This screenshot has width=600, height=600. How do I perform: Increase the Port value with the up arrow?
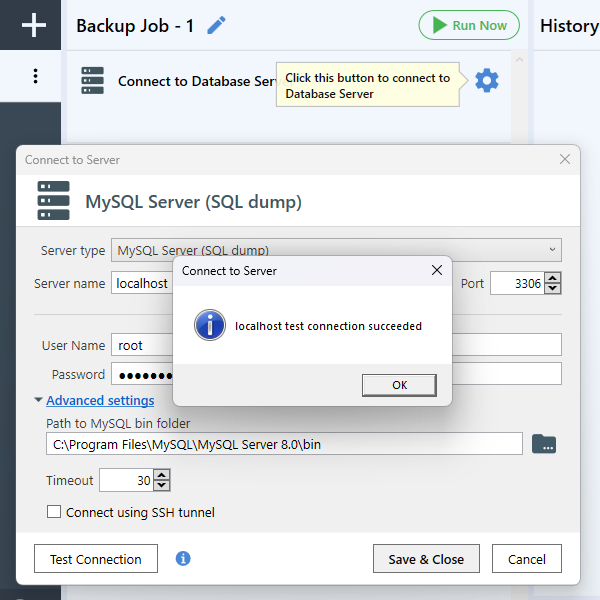553,277
